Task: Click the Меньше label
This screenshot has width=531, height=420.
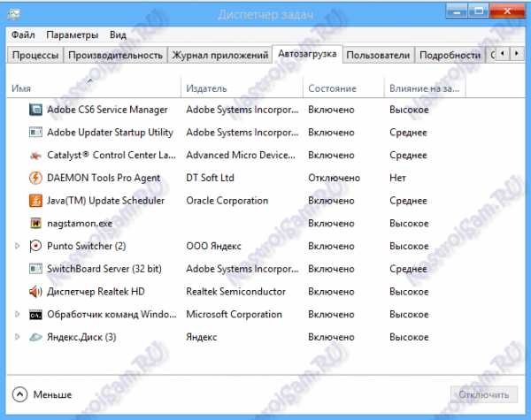Action: click(52, 394)
